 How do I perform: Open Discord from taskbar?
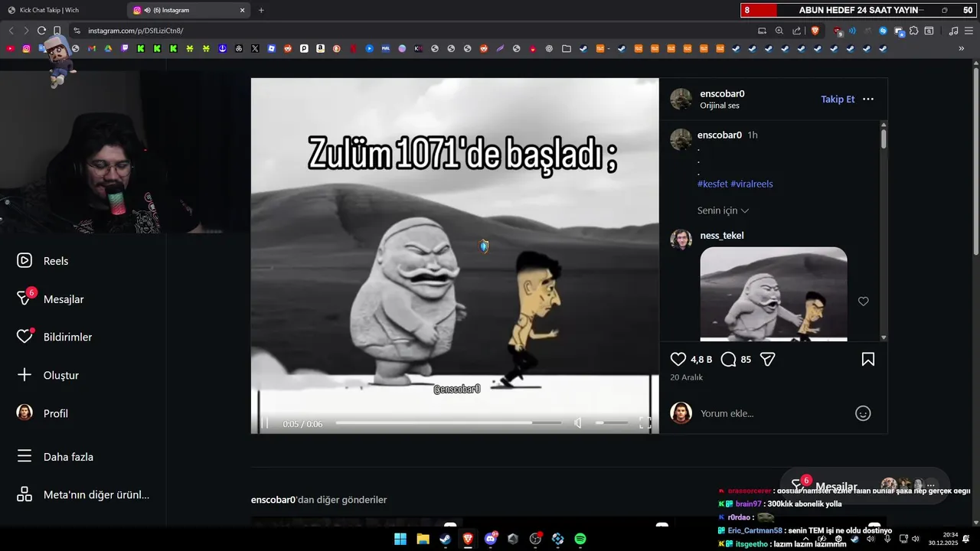pos(491,539)
